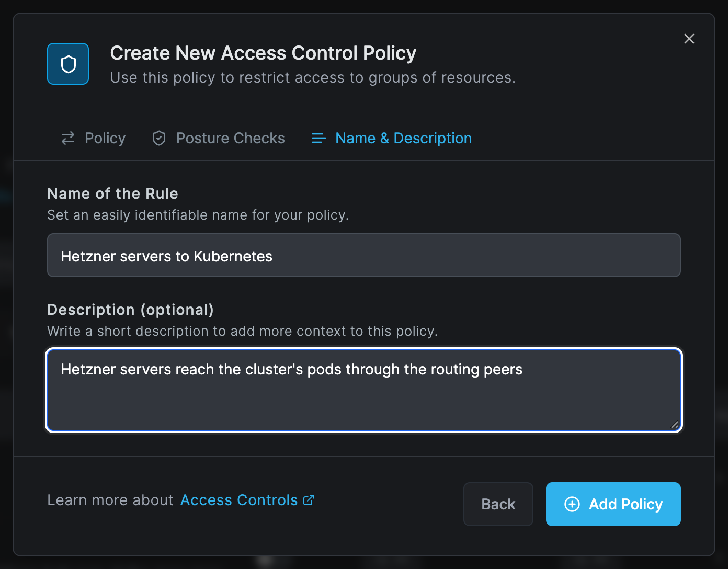Open the Posture Checks tab
728x569 pixels.
pos(218,138)
